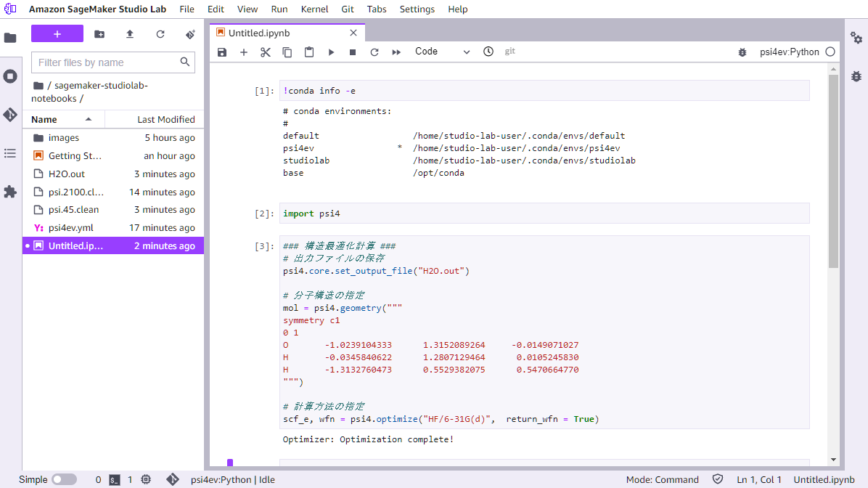Open the Git sidebar panel

coord(10,115)
